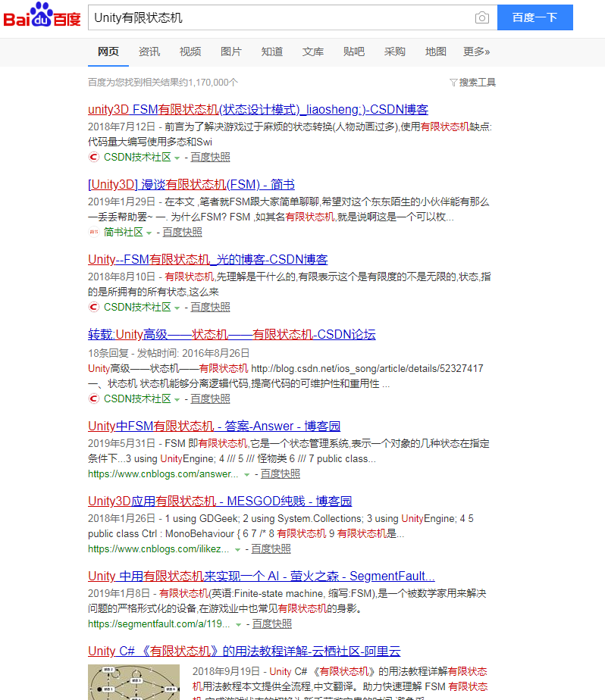Image resolution: width=605 pixels, height=700 pixels.
Task: Switch to the 资讯 tab
Action: click(x=149, y=52)
